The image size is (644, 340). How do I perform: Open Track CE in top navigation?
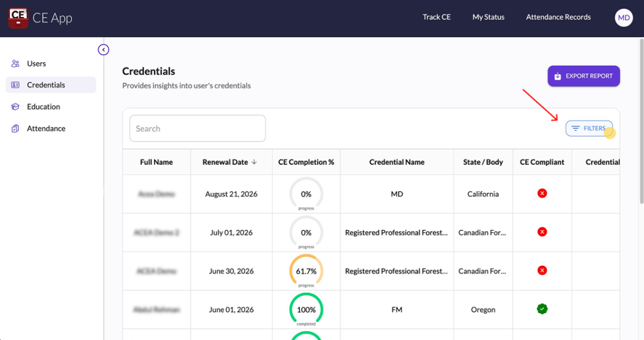(436, 17)
